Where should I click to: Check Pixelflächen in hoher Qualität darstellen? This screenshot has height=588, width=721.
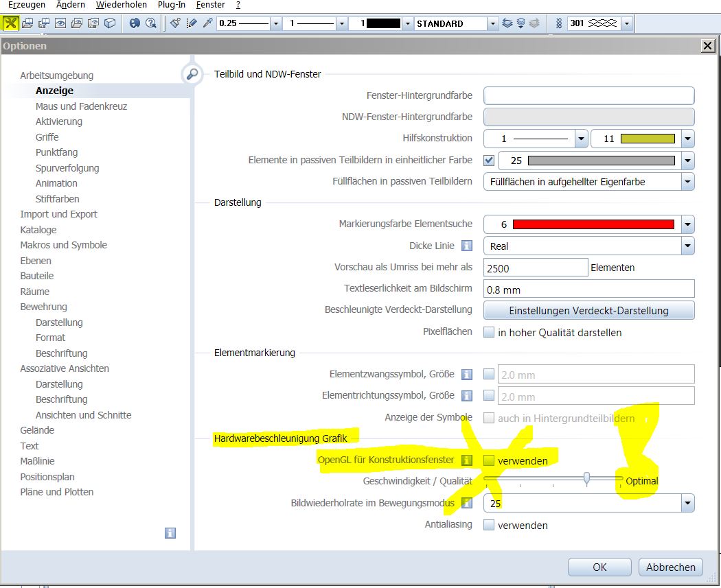click(x=489, y=332)
